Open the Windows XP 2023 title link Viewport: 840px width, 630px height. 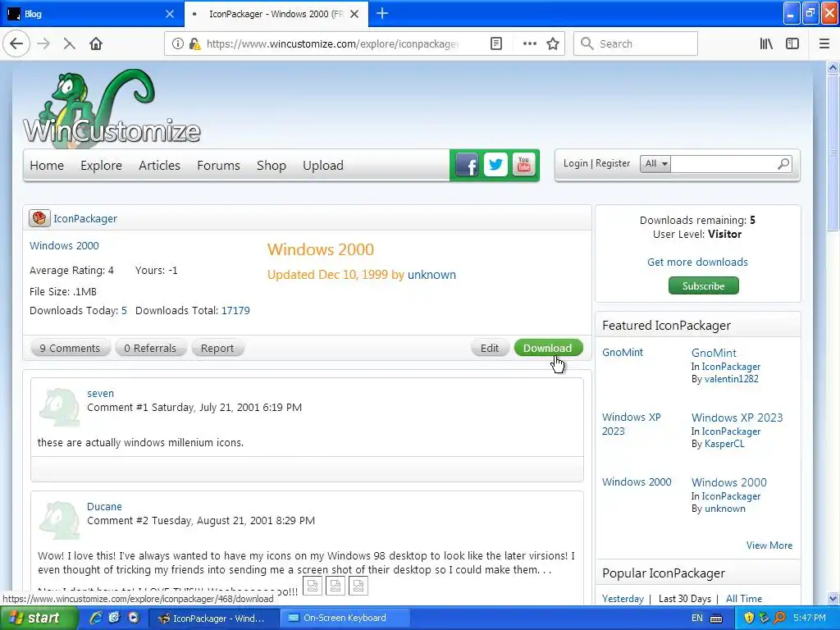(737, 418)
